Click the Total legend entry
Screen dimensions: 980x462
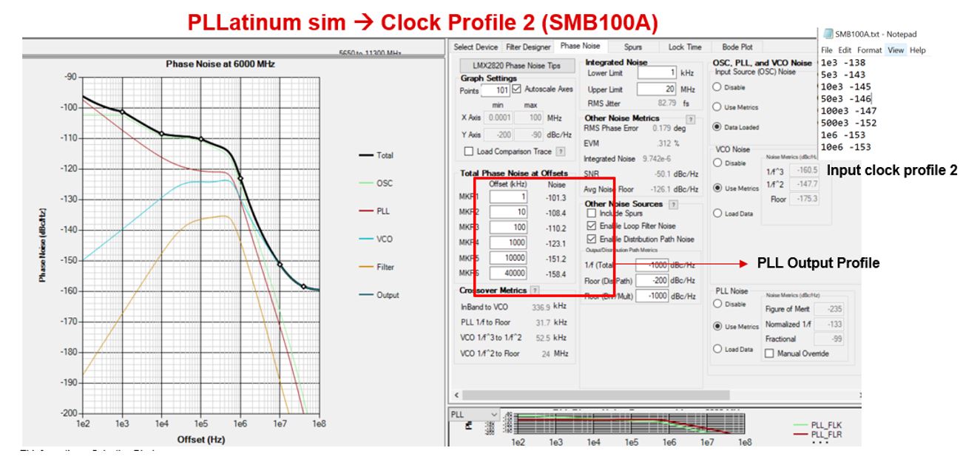coord(377,156)
